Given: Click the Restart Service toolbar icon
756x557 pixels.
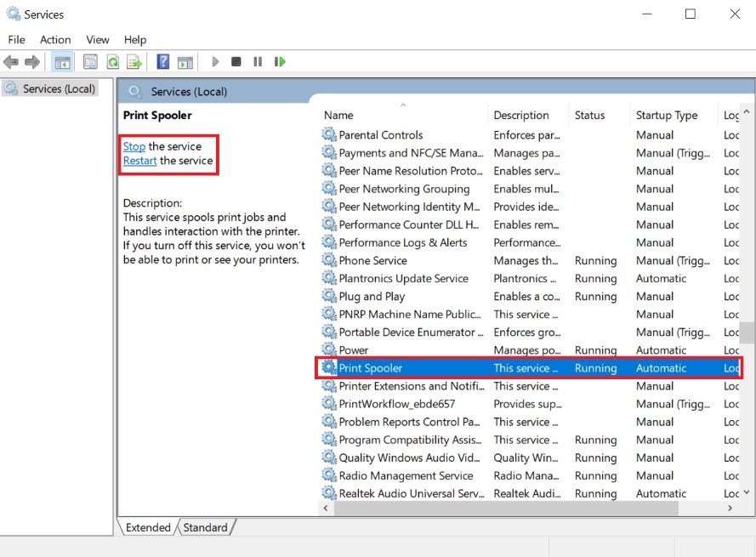Looking at the screenshot, I should (280, 62).
